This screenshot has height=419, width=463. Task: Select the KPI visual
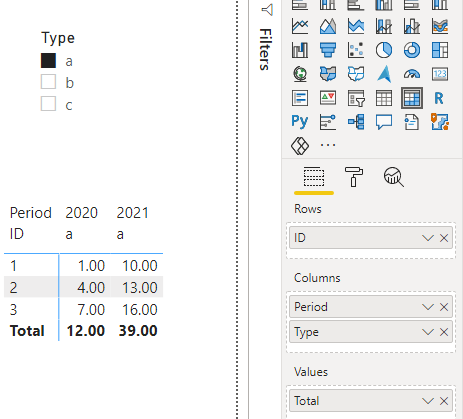pos(328,98)
